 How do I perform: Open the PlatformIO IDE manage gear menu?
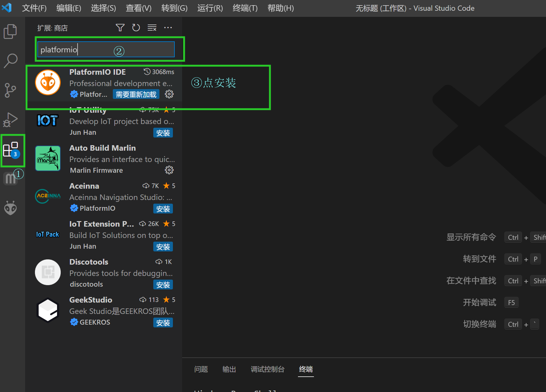click(169, 94)
